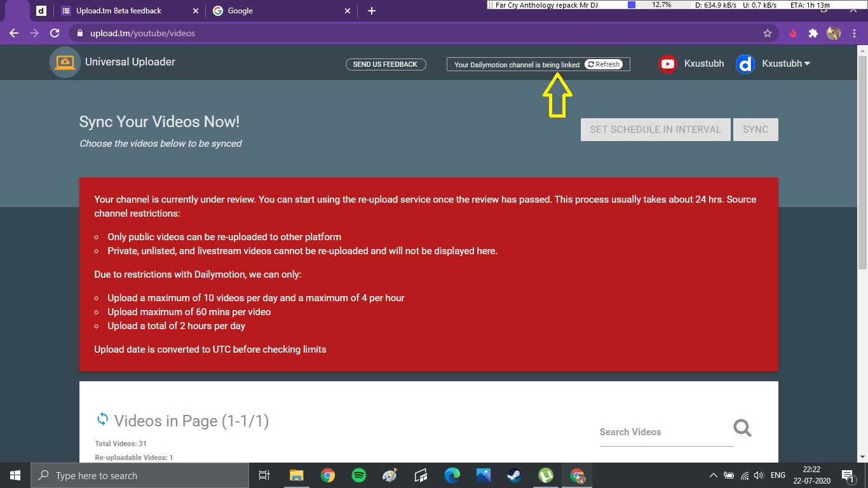Launch File Explorer from the taskbar

[297, 475]
